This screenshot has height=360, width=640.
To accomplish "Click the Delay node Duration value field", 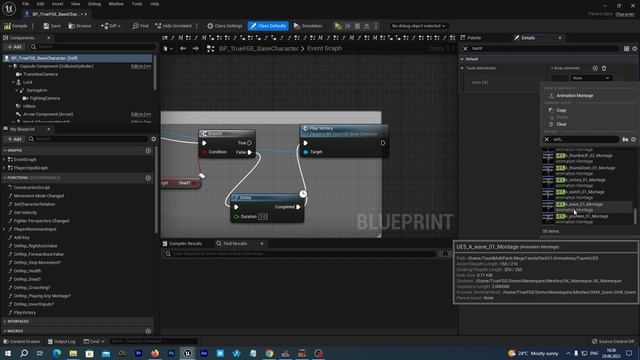I will (263, 217).
